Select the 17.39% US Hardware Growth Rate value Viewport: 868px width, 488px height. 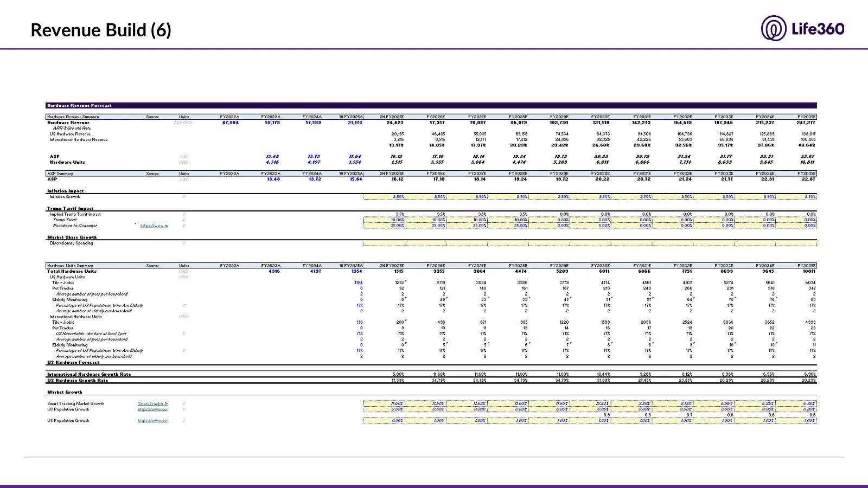pyautogui.click(x=398, y=380)
